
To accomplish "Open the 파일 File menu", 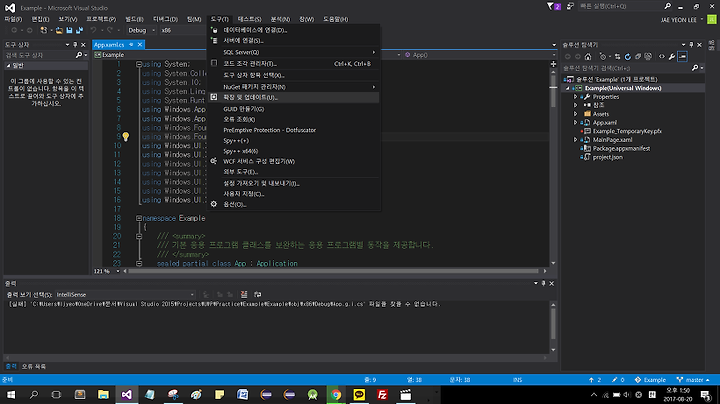I will pyautogui.click(x=13, y=19).
